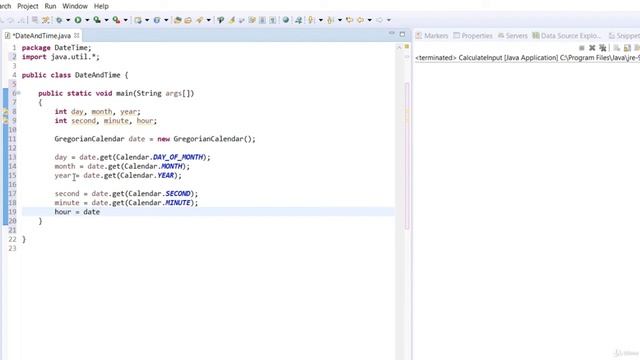640x360 pixels.
Task: Maximize the editor pane
Action: [402, 34]
